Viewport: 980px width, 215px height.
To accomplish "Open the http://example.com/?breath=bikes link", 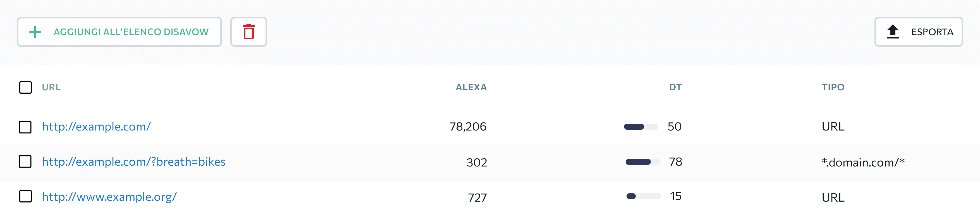I will click(133, 162).
